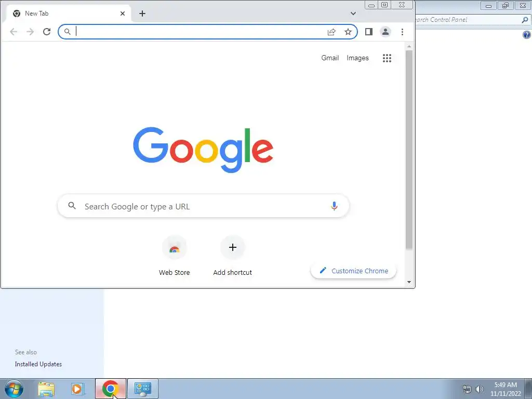Click the Chrome page vertical scrollbar thumb
This screenshot has height=399, width=532.
[409, 150]
